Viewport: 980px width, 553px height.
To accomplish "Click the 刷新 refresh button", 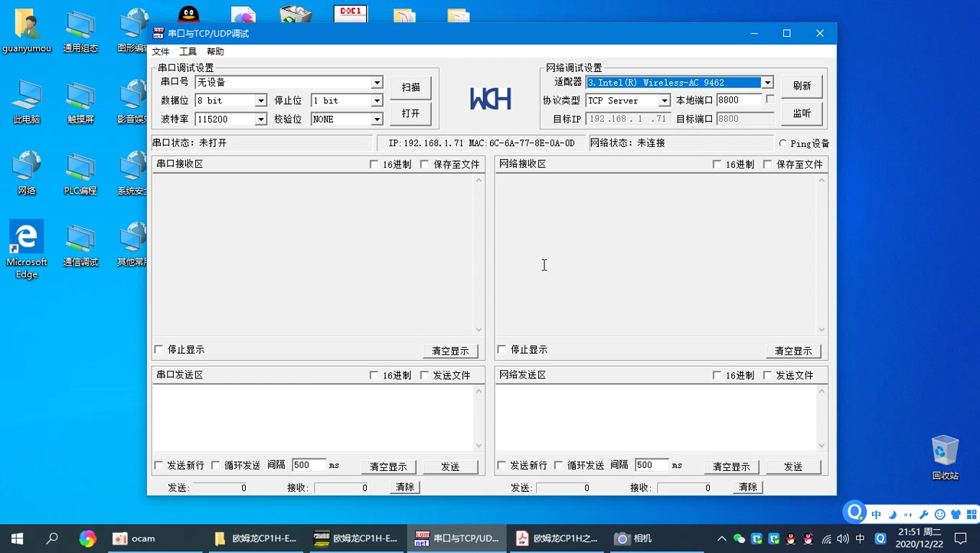I will click(802, 86).
